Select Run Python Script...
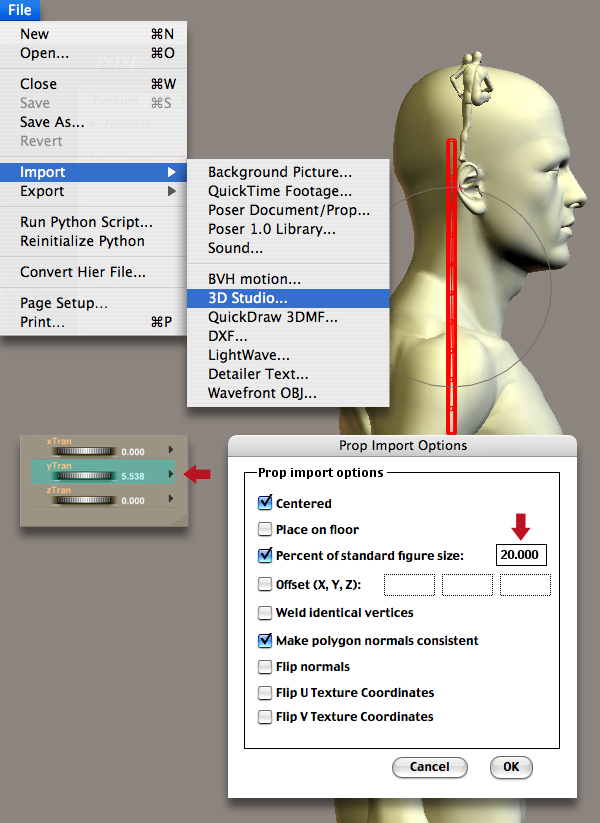The height and width of the screenshot is (823, 600). click(x=93, y=222)
